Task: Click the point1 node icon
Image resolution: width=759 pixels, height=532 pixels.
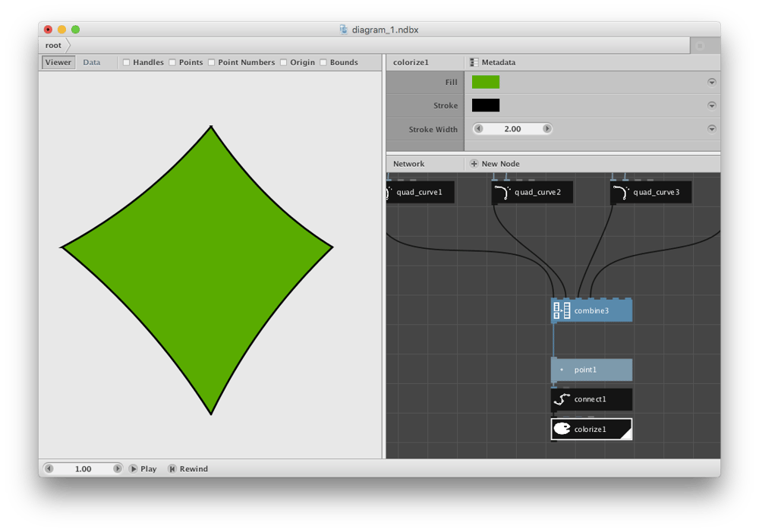Action: (562, 370)
